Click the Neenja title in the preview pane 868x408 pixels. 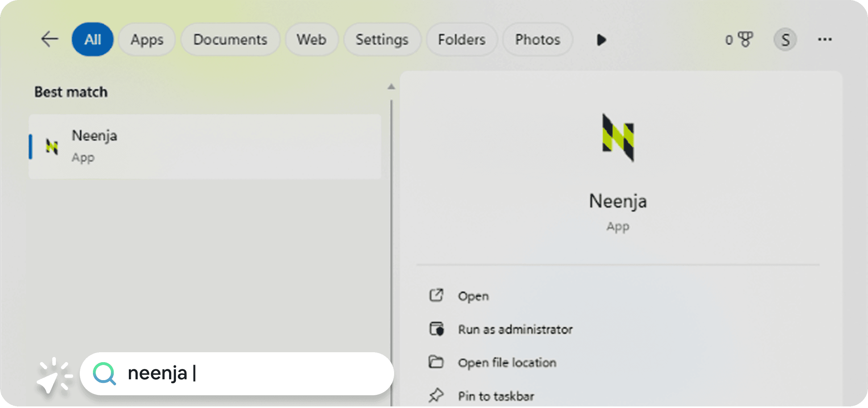point(618,201)
